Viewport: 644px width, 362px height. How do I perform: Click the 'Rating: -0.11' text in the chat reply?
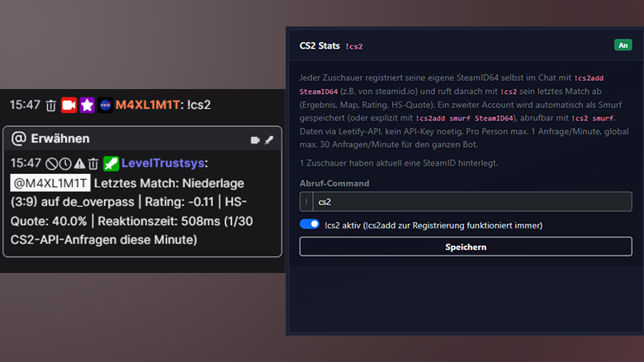click(x=179, y=202)
